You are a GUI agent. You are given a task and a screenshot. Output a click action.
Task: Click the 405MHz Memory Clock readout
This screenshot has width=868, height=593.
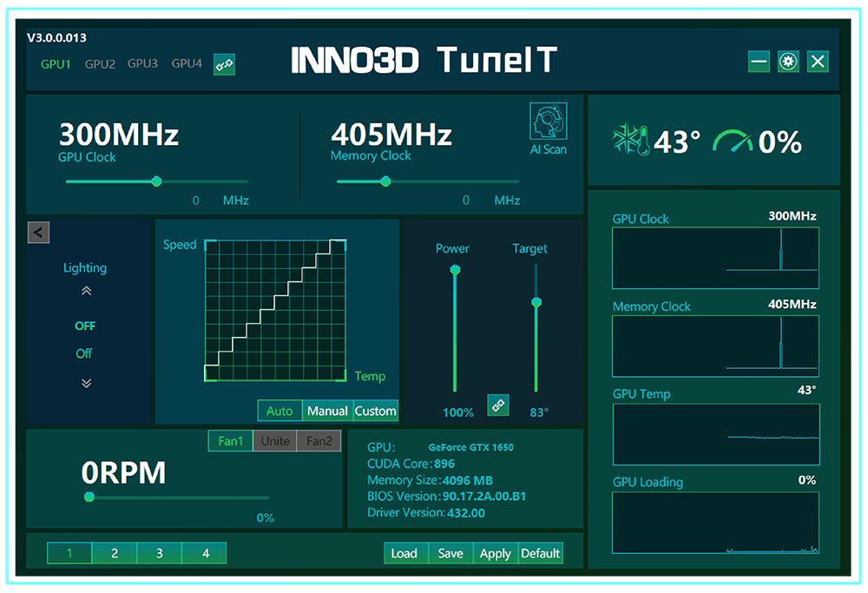coord(391,135)
